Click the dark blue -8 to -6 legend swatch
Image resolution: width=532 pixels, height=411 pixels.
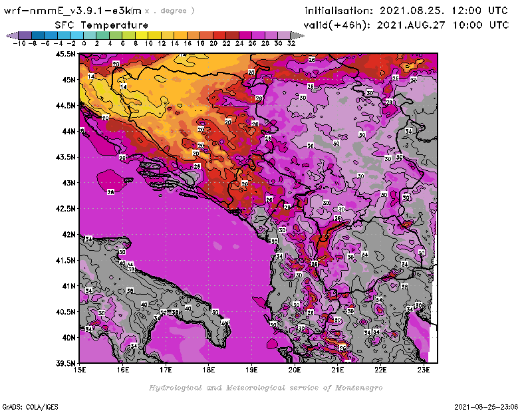(x=38, y=35)
